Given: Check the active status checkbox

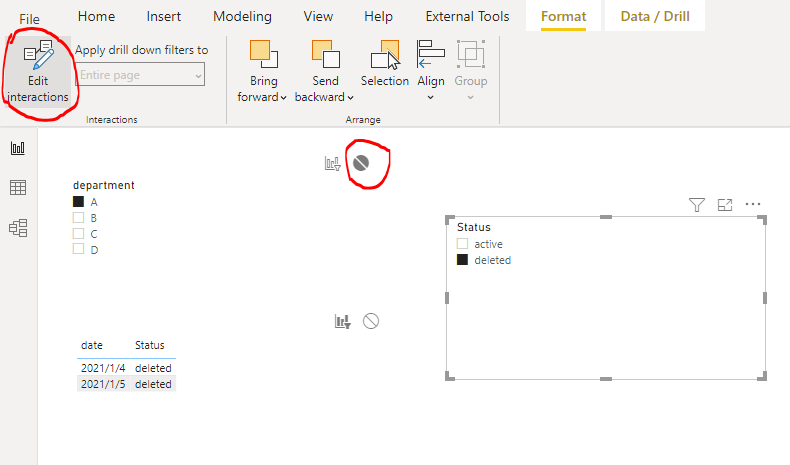Looking at the screenshot, I should pos(462,244).
